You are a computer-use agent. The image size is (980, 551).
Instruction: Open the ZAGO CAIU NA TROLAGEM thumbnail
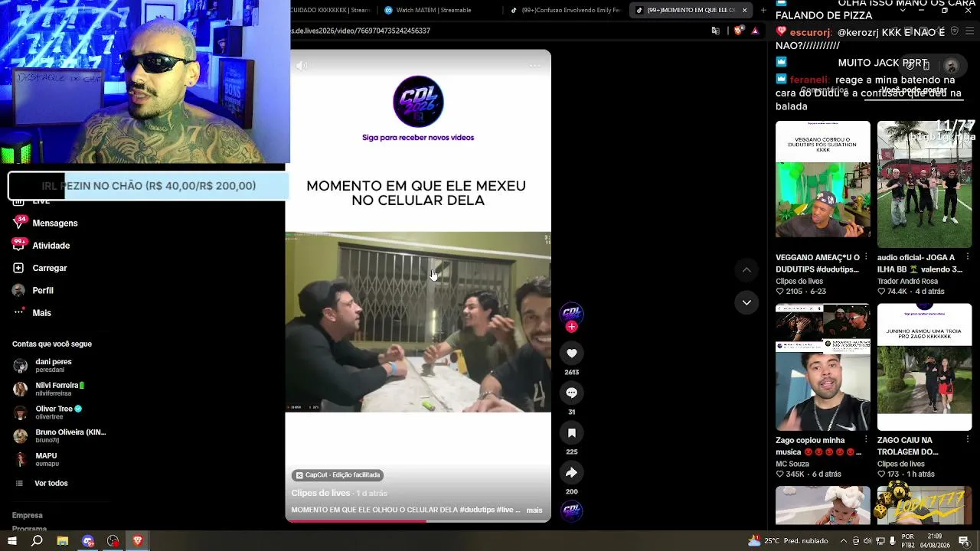pos(925,367)
